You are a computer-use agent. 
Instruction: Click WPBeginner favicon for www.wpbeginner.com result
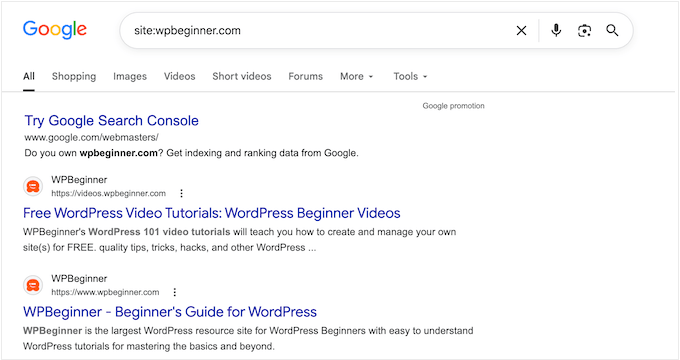[33, 285]
